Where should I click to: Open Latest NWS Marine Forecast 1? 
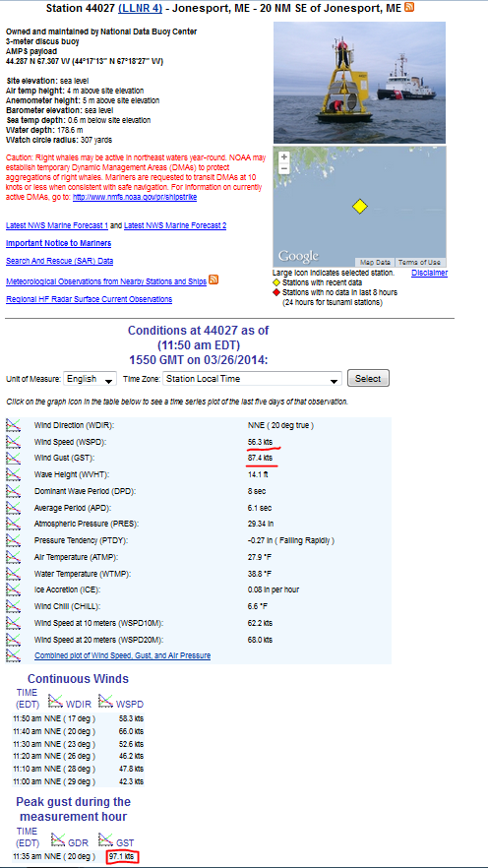[57, 225]
